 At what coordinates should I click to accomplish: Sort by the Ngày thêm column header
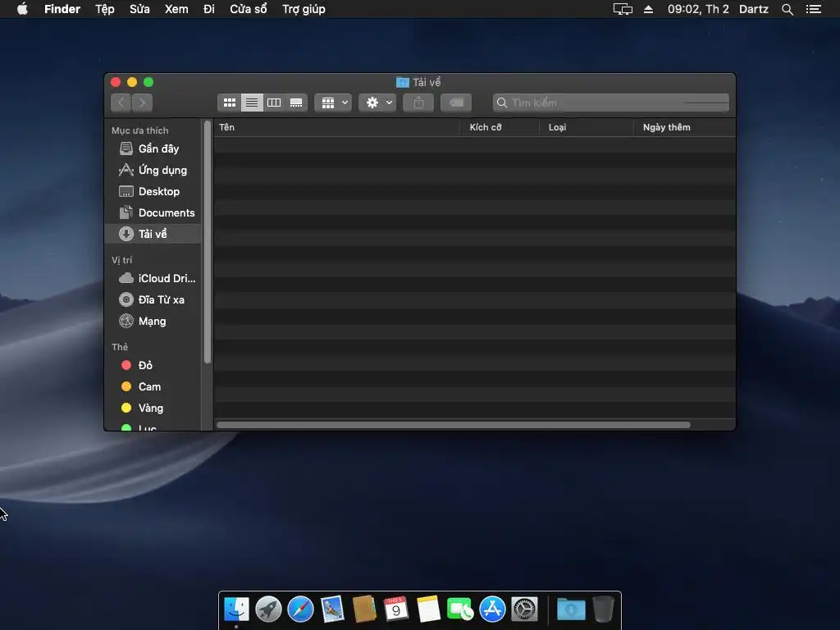coord(684,127)
